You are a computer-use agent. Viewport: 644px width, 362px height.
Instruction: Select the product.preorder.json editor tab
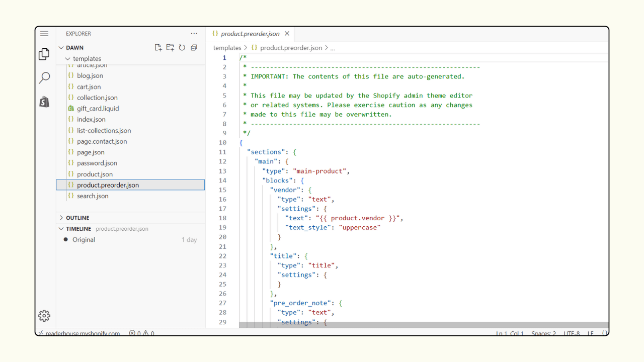coord(251,34)
